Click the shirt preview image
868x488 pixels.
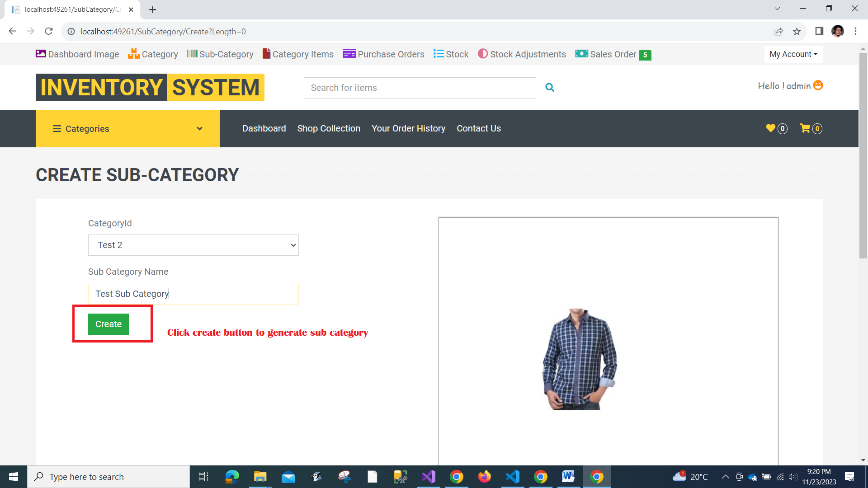580,359
